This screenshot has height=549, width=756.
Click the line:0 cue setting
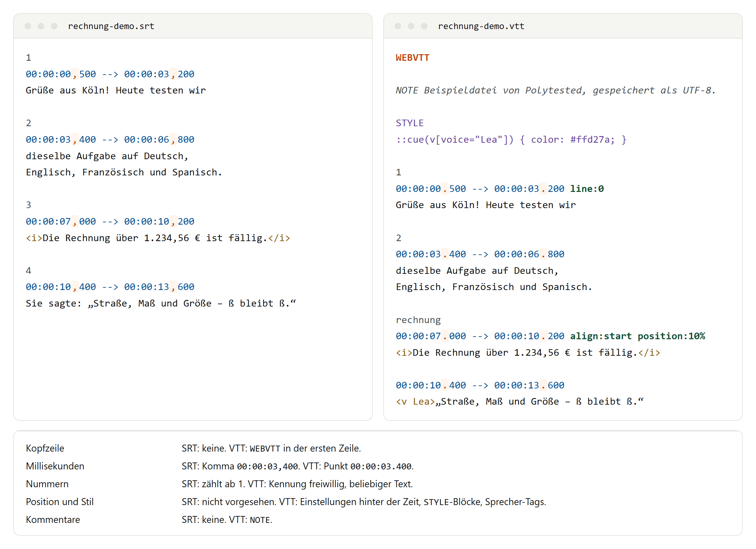[x=587, y=189]
